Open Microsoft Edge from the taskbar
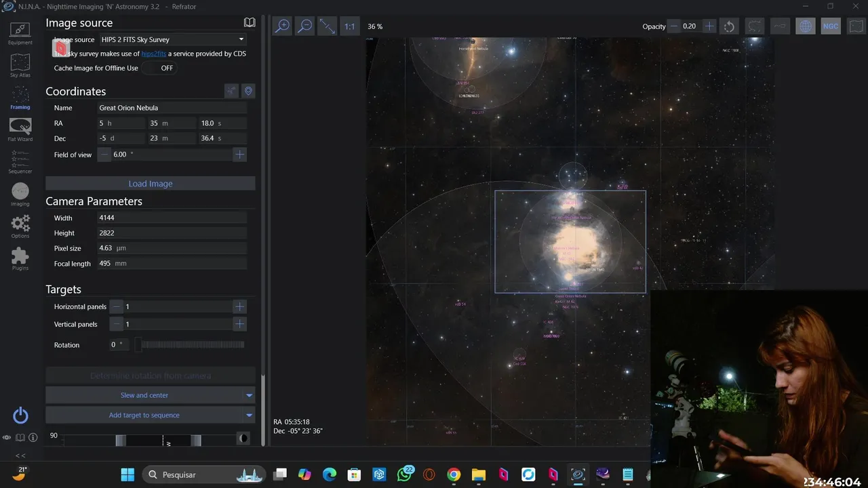 330,474
